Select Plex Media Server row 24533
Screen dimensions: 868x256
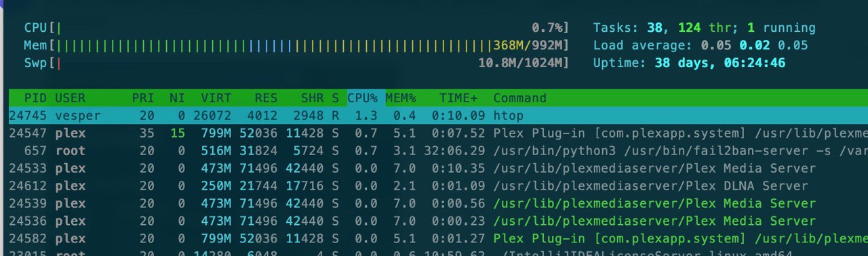(438, 169)
